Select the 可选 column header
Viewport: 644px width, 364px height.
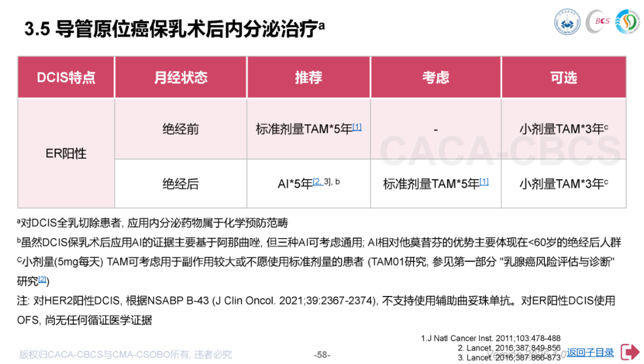coord(563,78)
